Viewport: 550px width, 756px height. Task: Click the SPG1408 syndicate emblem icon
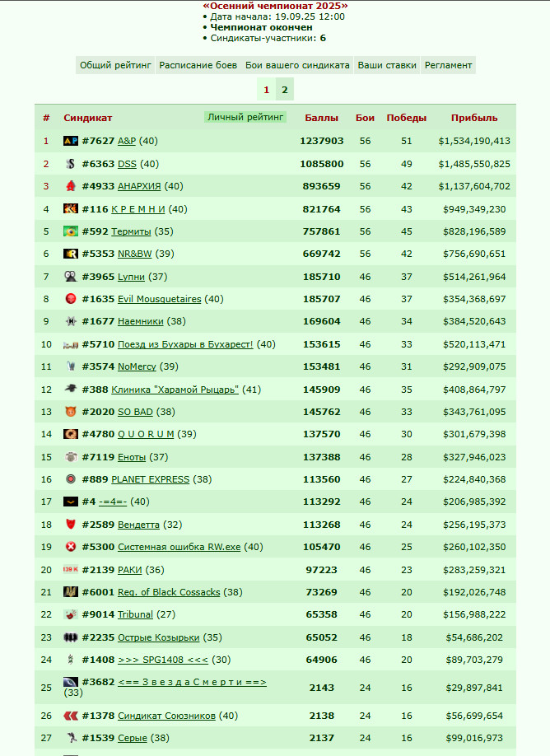pos(71,660)
